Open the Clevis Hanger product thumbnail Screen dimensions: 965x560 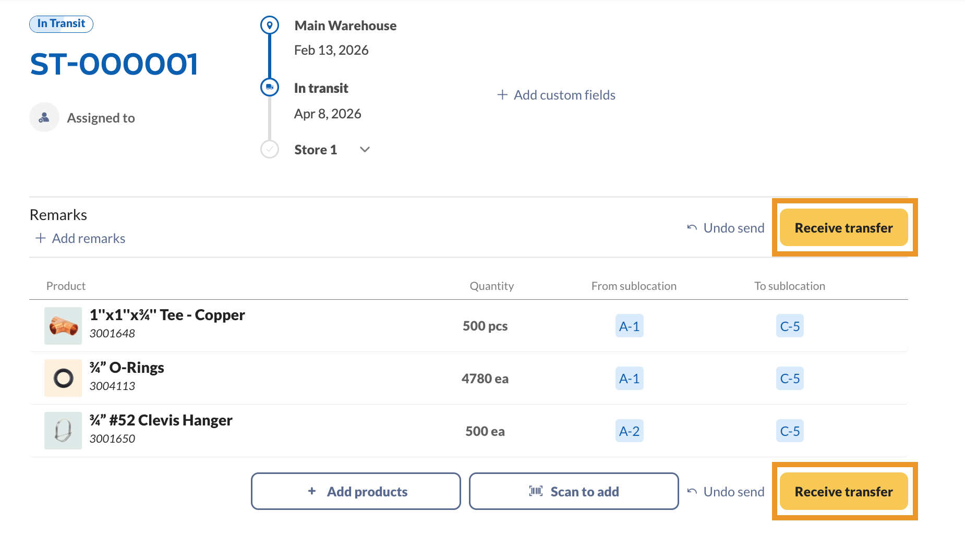[x=63, y=431]
